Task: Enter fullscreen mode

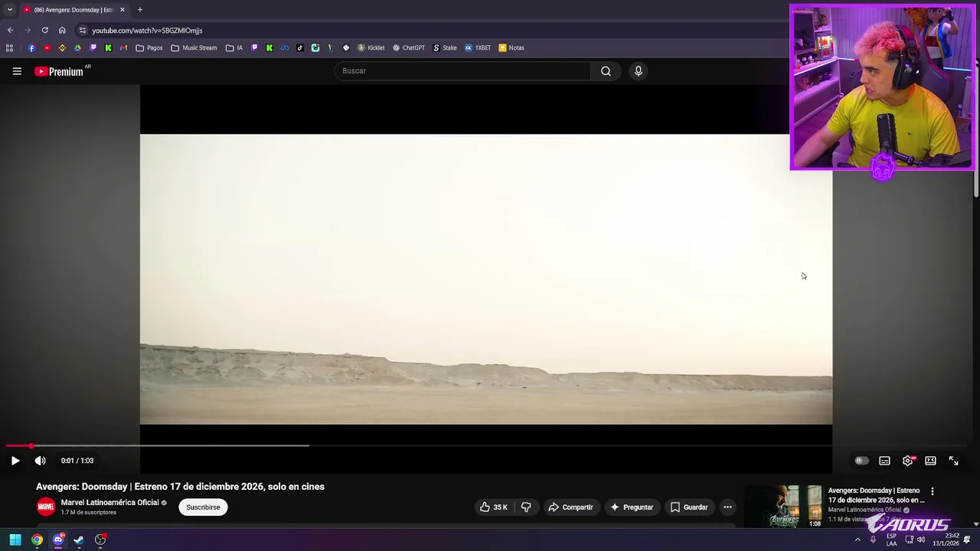Action: [x=953, y=461]
